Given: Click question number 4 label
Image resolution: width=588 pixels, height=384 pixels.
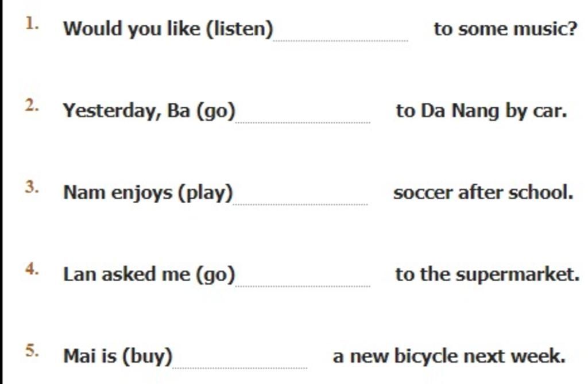Looking at the screenshot, I should click(32, 269).
